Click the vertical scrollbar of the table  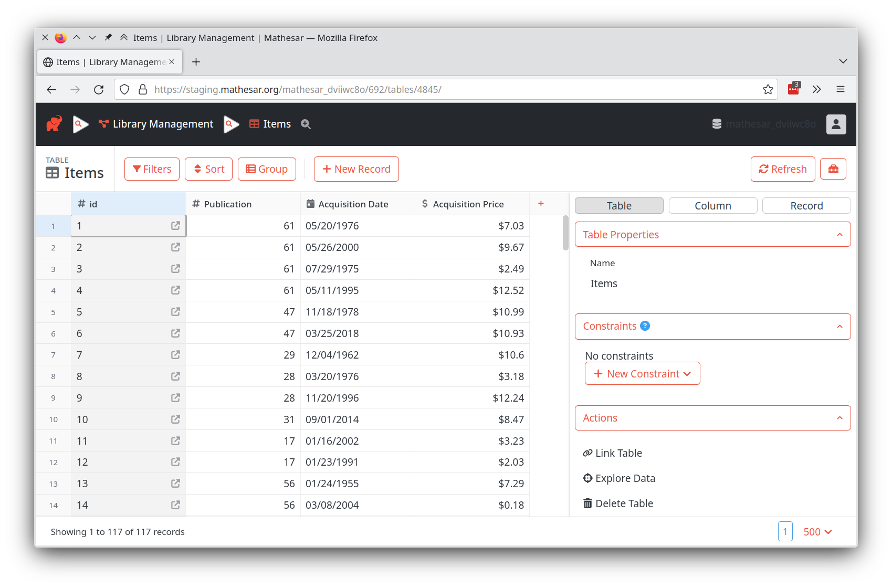565,233
